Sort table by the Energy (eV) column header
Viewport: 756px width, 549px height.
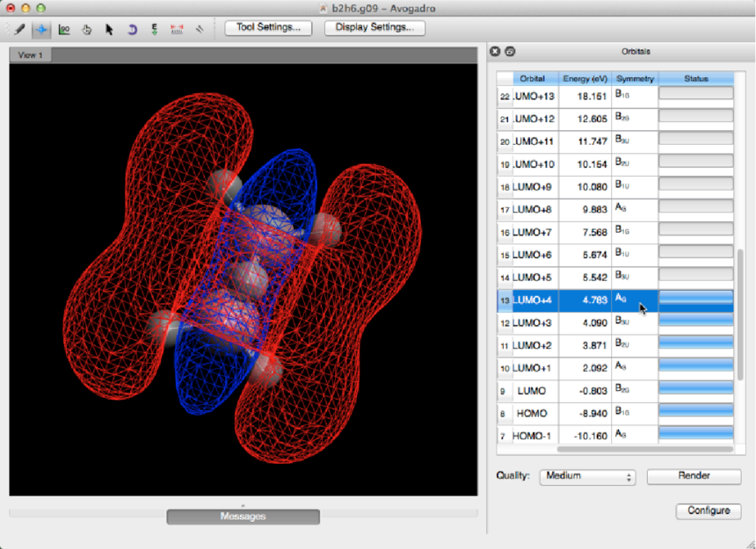[585, 79]
